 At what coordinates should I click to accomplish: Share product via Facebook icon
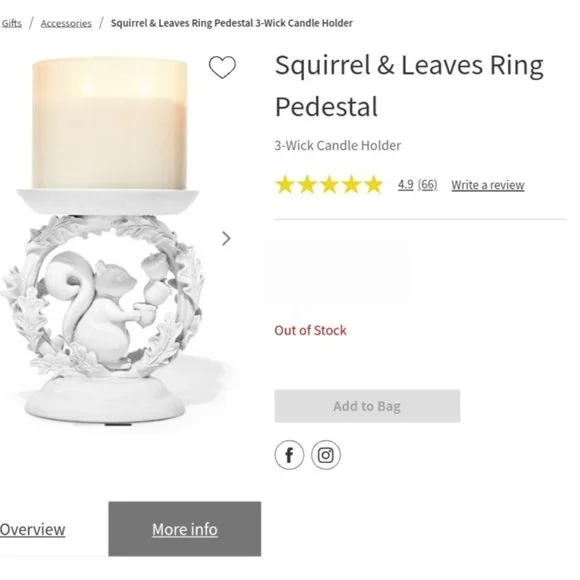(289, 455)
